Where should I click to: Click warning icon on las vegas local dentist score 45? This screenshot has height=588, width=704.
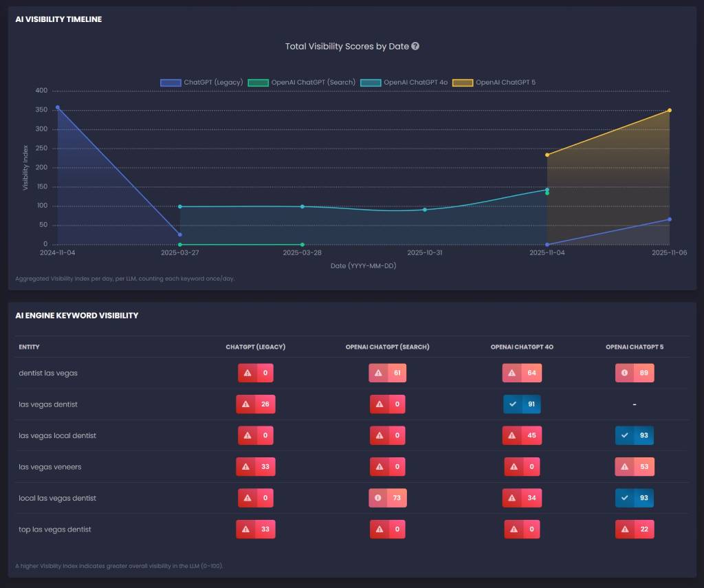tap(512, 436)
